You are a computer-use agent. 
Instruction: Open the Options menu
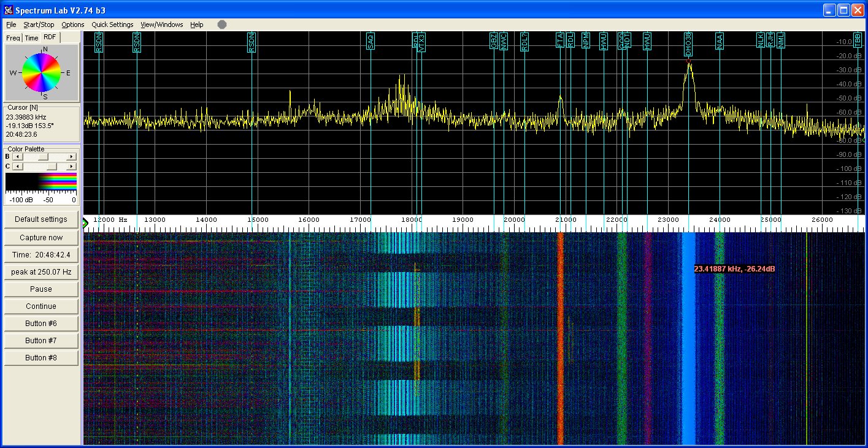73,25
